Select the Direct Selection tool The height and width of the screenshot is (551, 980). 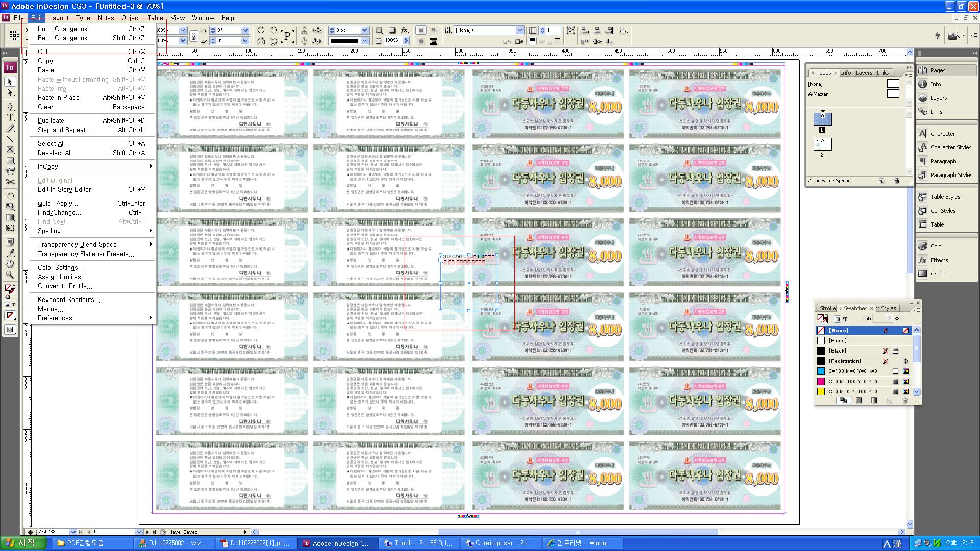(10, 93)
